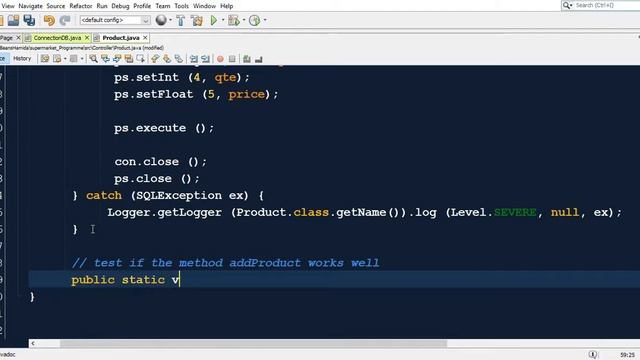Open the Source menu
The height and width of the screenshot is (360, 640).
coord(56,6)
